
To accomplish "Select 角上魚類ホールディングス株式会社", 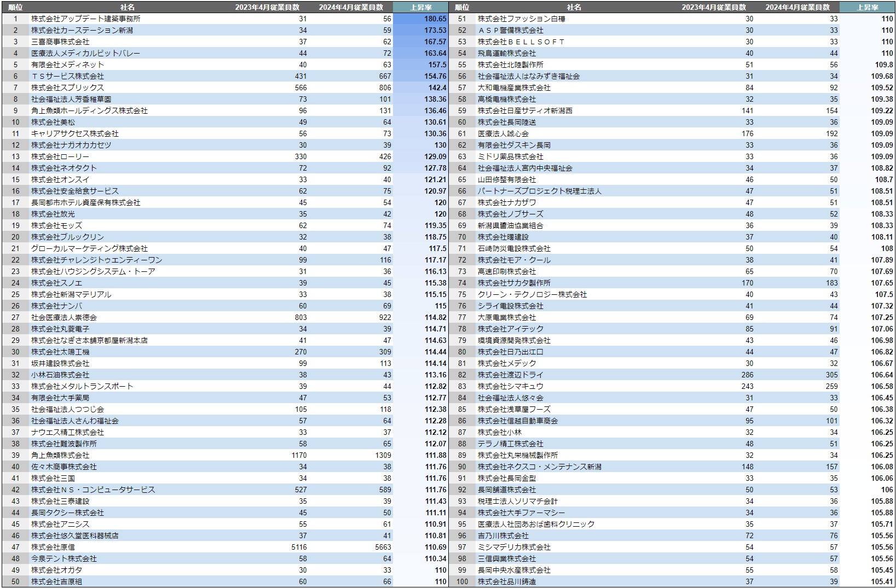I will pos(89,110).
